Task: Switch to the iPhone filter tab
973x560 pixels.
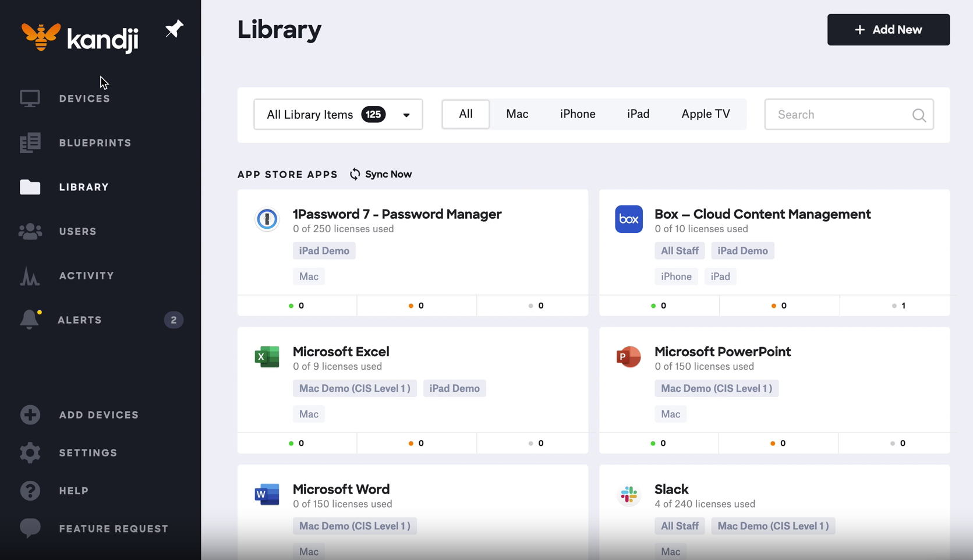Action: click(577, 114)
